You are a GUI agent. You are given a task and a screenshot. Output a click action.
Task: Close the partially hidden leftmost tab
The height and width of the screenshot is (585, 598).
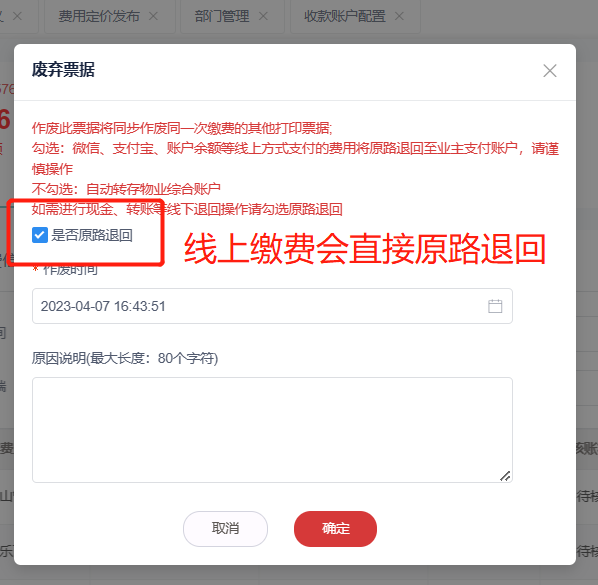(x=18, y=16)
